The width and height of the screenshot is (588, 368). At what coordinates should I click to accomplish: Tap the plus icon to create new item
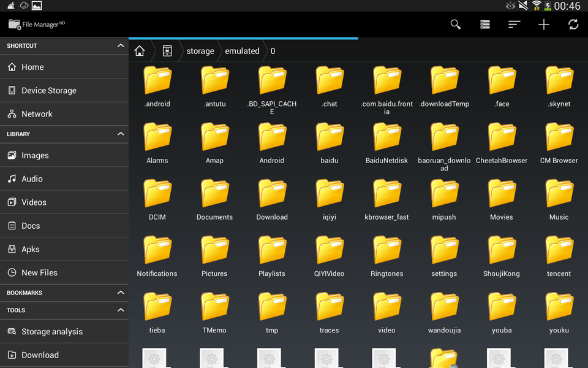click(543, 25)
